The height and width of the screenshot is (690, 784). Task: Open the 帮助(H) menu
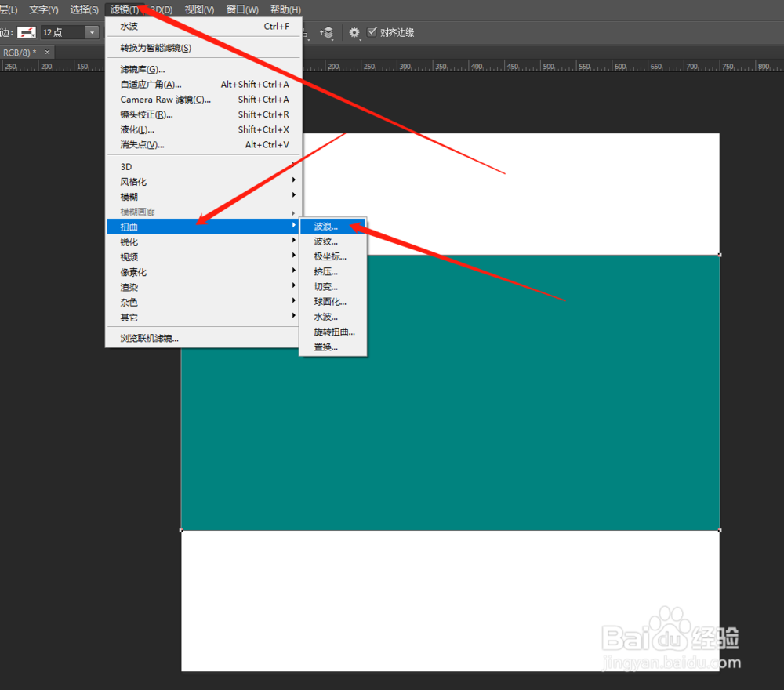[x=285, y=9]
